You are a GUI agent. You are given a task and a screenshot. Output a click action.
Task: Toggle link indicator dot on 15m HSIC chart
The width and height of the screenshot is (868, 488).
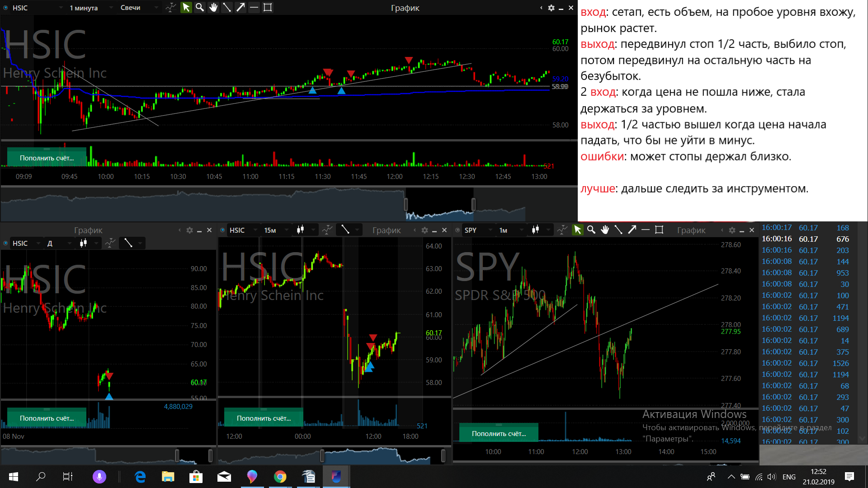coord(222,230)
